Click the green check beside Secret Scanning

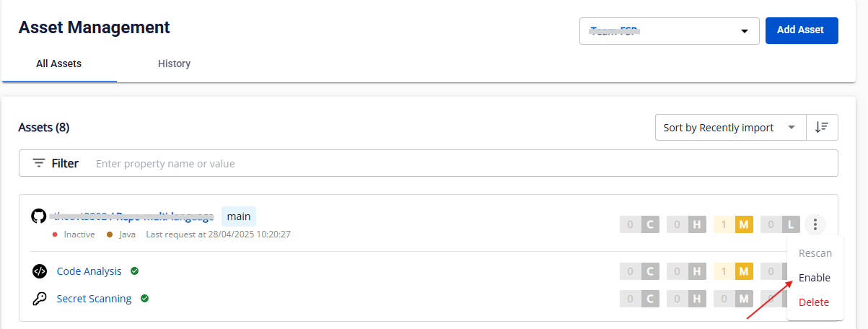pos(144,298)
